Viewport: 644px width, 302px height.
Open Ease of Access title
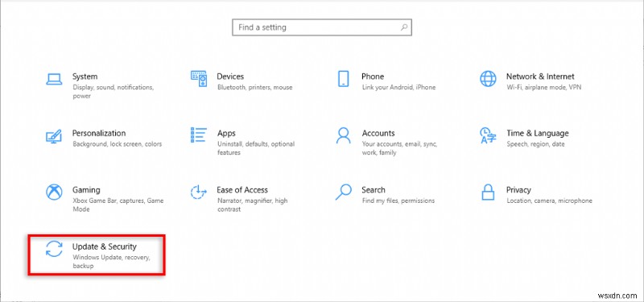[242, 190]
